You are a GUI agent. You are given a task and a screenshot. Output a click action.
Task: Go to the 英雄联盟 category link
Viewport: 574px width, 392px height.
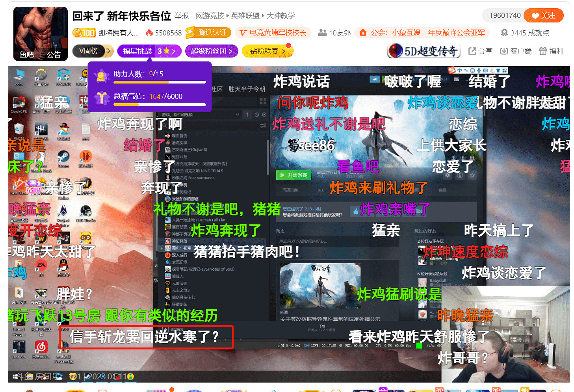pos(245,16)
